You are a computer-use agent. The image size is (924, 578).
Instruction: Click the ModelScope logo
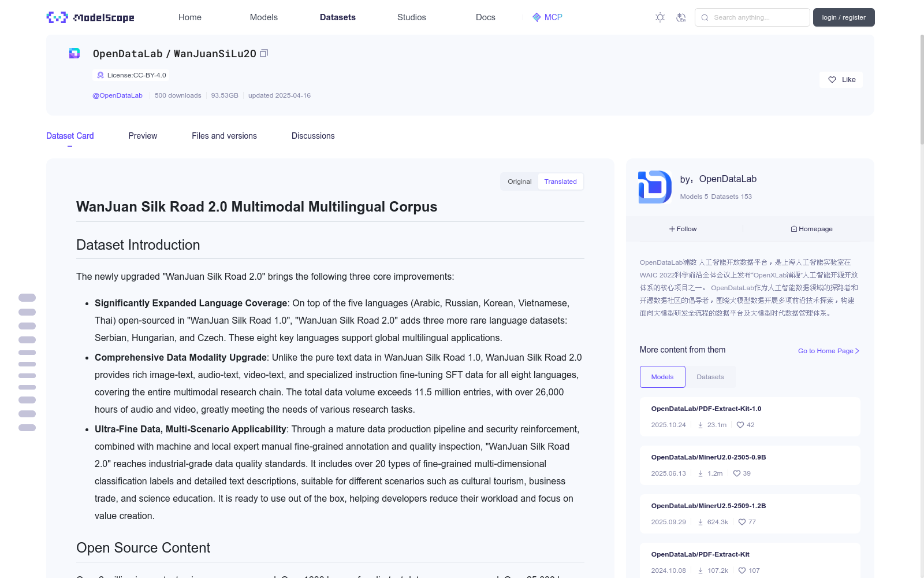point(90,17)
